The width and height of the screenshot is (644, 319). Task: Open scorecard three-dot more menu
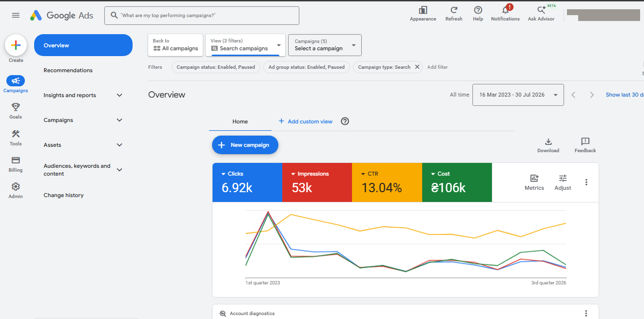586,182
